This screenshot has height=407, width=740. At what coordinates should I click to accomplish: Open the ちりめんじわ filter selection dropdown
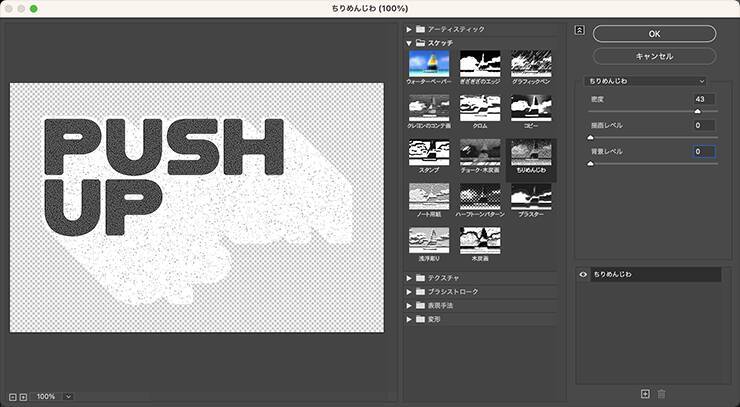[646, 80]
